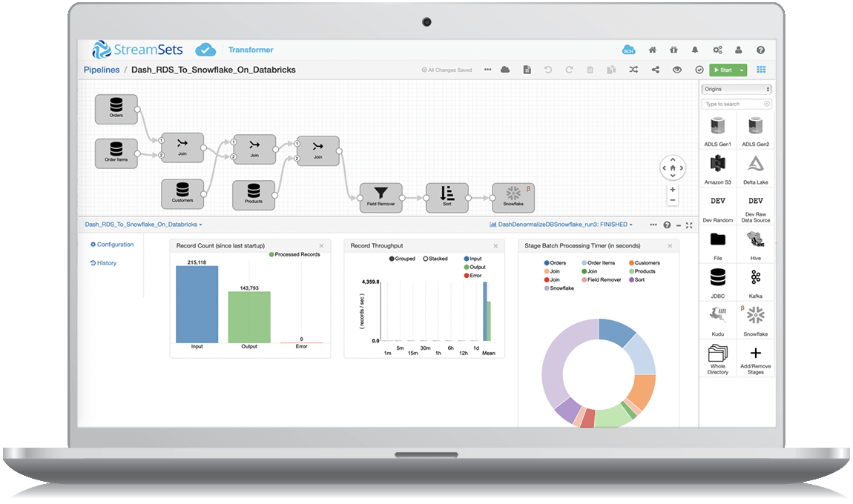The image size is (853, 504).
Task: Reset canvas view with the home button
Action: tap(673, 168)
